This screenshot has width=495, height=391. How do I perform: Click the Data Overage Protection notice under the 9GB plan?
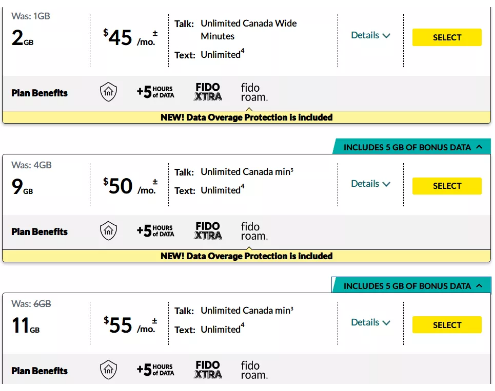[x=247, y=256]
